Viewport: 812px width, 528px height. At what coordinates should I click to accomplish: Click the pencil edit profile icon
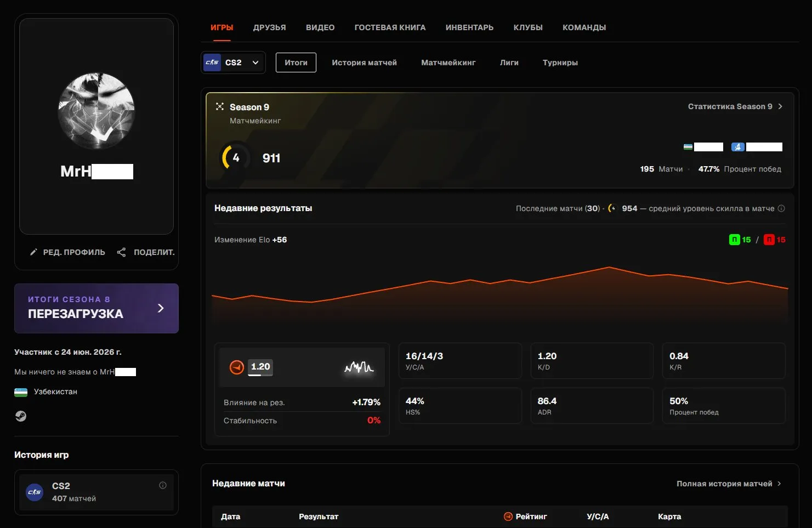[x=33, y=252]
